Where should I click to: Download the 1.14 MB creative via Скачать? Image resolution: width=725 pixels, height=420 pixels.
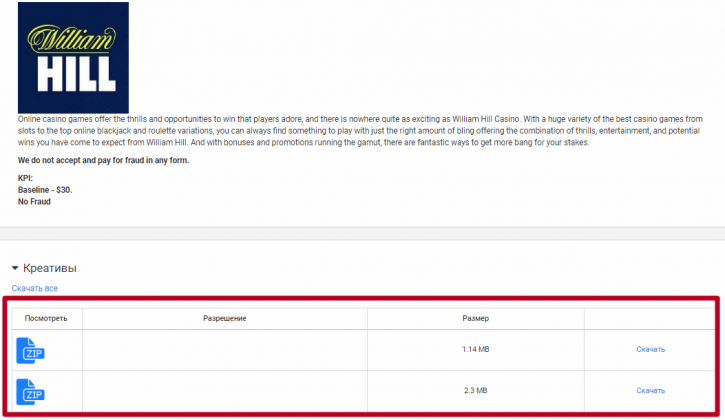coord(651,349)
